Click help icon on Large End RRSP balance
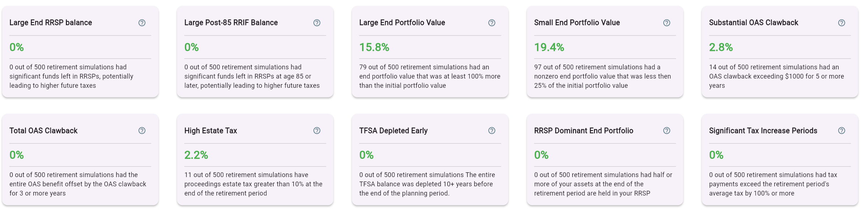Screen dimensions: 868x214 pyautogui.click(x=142, y=23)
